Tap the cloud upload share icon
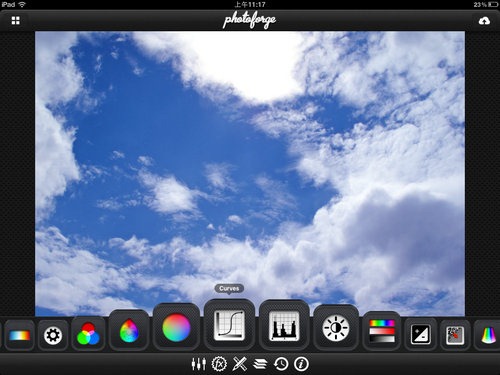 tap(484, 21)
